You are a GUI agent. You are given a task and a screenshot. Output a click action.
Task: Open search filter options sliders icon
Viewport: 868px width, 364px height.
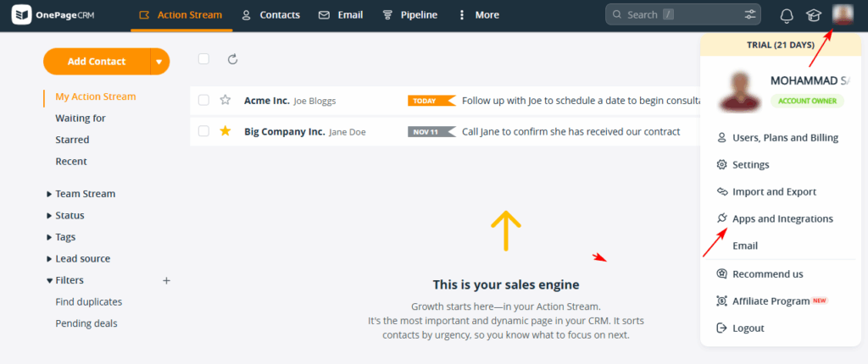point(750,15)
